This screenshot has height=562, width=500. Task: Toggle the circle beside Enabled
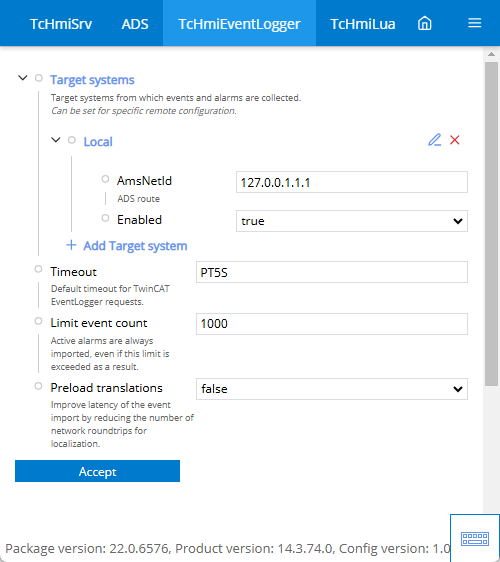[x=105, y=218]
